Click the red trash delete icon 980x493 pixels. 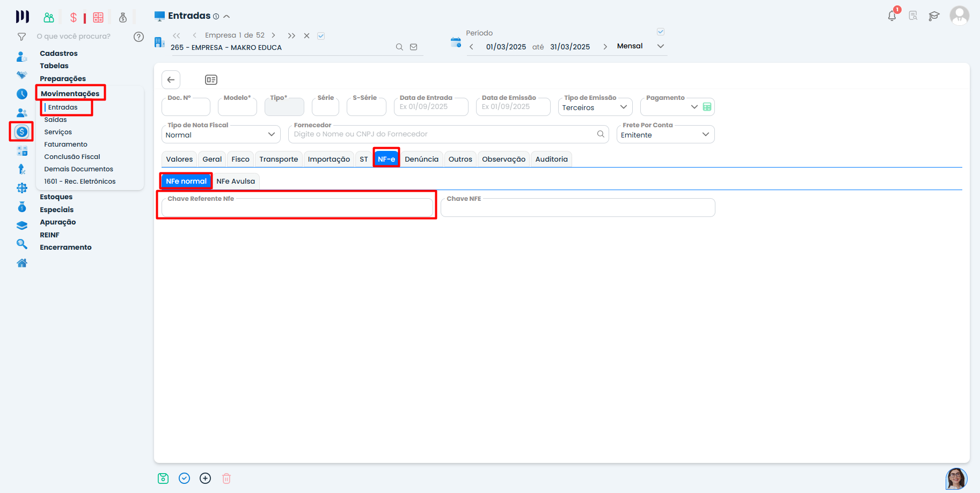click(x=226, y=479)
